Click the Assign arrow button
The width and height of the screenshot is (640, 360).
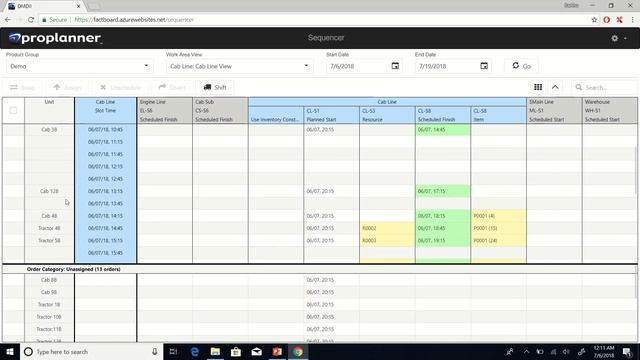tap(67, 87)
